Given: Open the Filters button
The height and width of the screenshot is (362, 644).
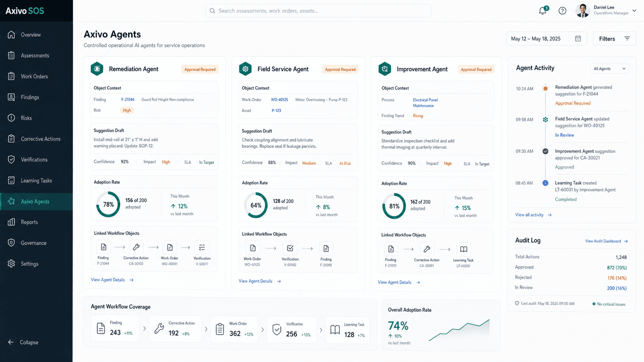Looking at the screenshot, I should (x=614, y=38).
